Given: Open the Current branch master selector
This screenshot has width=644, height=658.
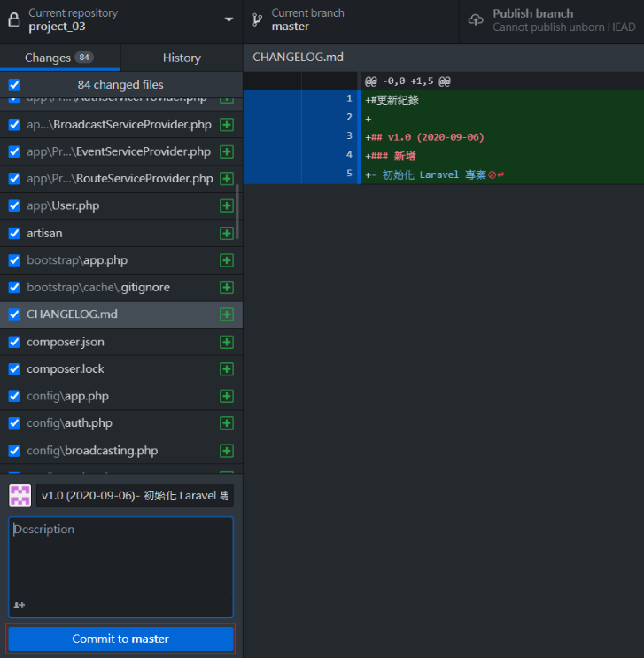Looking at the screenshot, I should pyautogui.click(x=351, y=19).
